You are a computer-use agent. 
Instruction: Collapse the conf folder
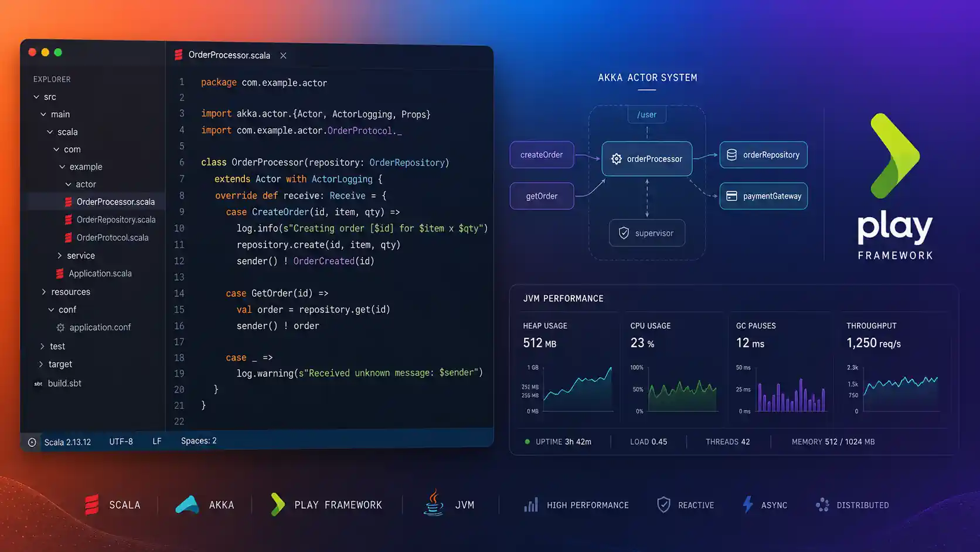coord(51,310)
